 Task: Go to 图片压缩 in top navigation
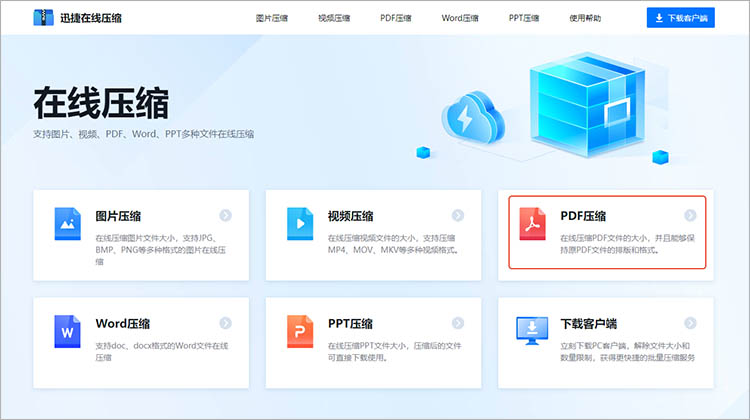(x=272, y=18)
